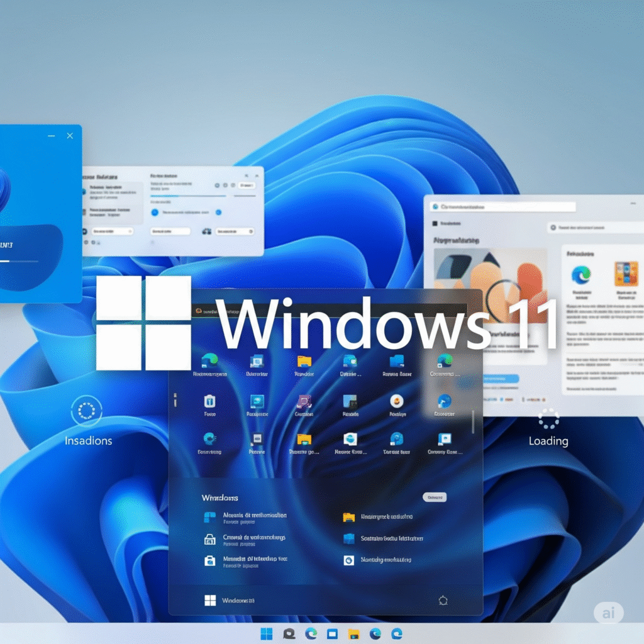
Task: Open the Windows account entry at the Start menu bottom
Action: point(229,601)
